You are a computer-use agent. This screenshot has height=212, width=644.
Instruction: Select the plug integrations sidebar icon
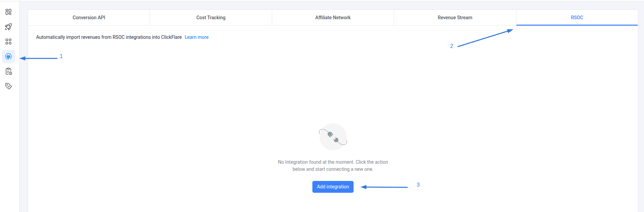pyautogui.click(x=8, y=56)
